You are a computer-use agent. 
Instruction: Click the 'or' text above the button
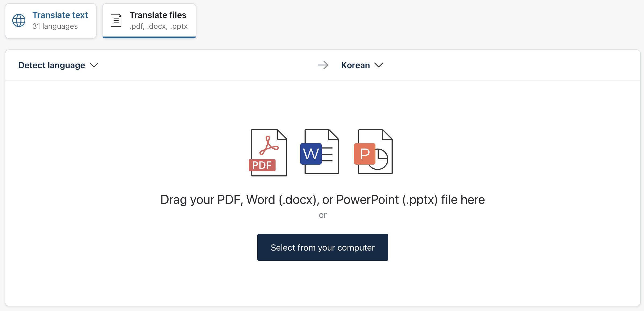(x=323, y=215)
